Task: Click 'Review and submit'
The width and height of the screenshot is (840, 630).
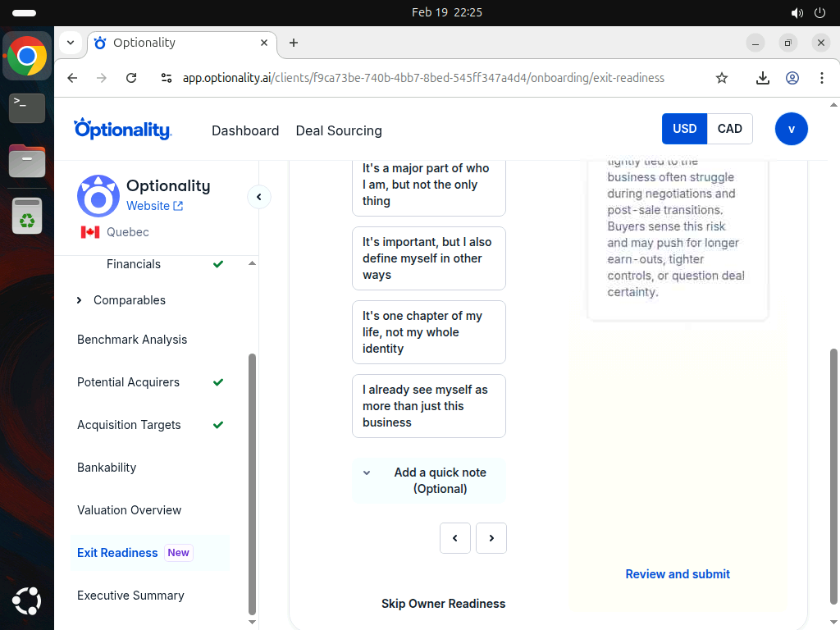Action: pyautogui.click(x=678, y=574)
